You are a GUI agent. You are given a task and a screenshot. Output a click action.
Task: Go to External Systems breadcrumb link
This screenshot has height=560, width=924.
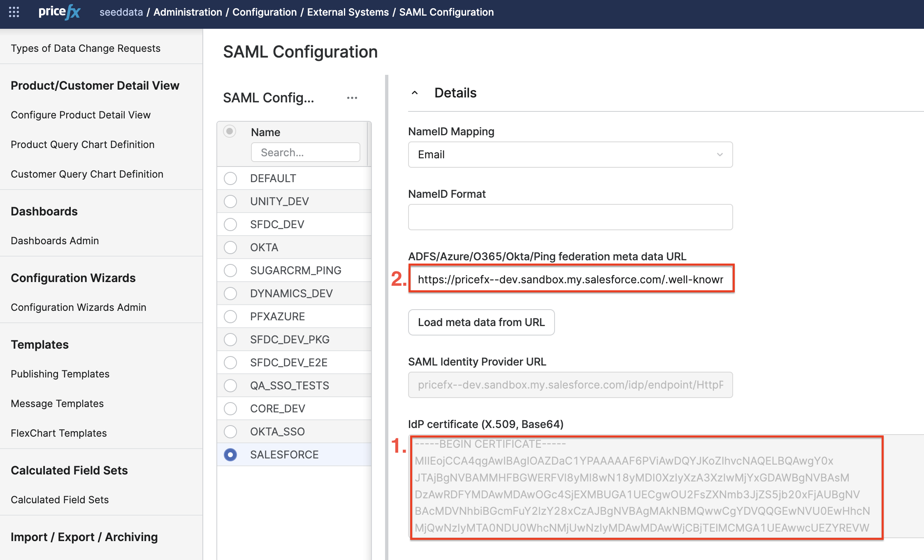[x=348, y=12]
